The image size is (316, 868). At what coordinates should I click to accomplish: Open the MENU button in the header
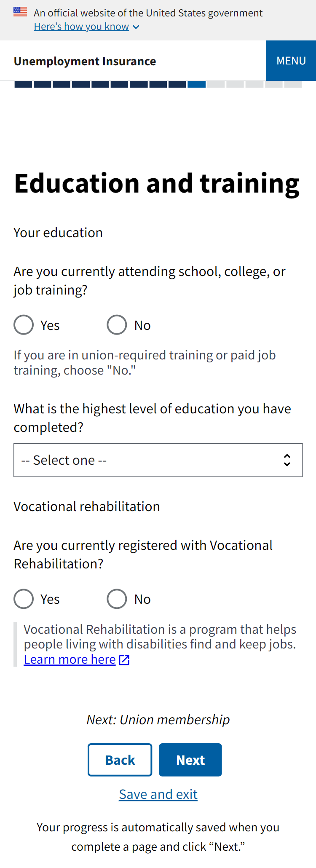tap(291, 61)
